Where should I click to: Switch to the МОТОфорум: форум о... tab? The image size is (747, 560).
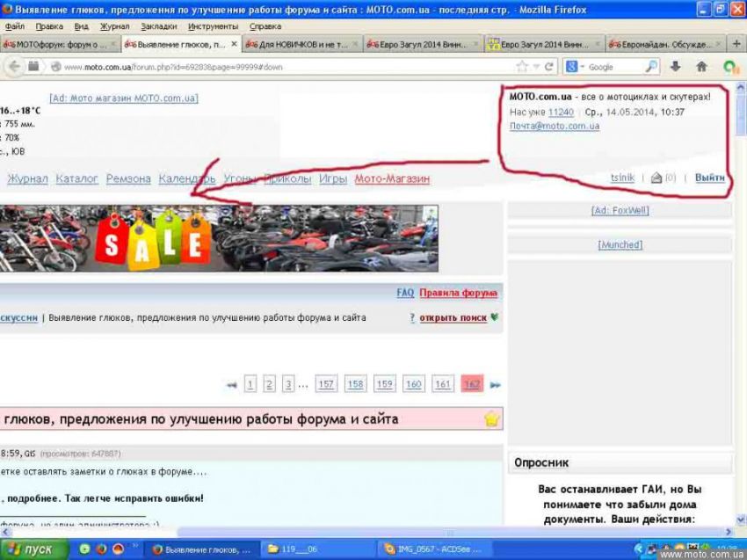point(60,44)
